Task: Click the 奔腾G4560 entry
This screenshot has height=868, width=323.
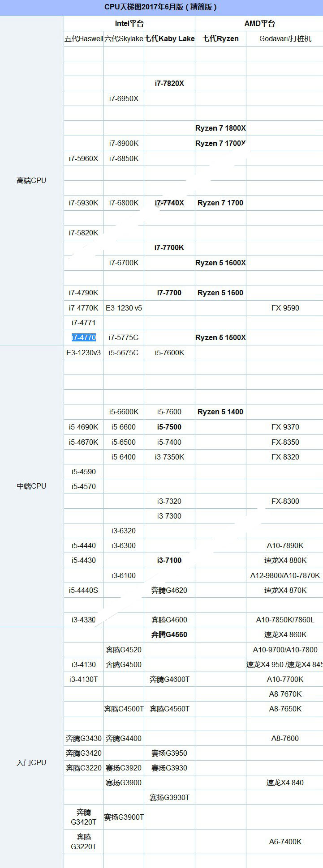Action: pyautogui.click(x=169, y=634)
